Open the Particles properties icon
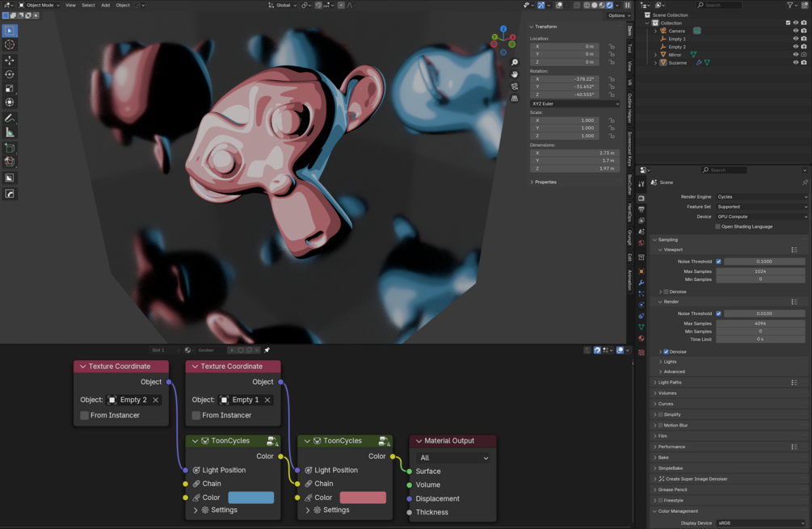 coord(642,293)
